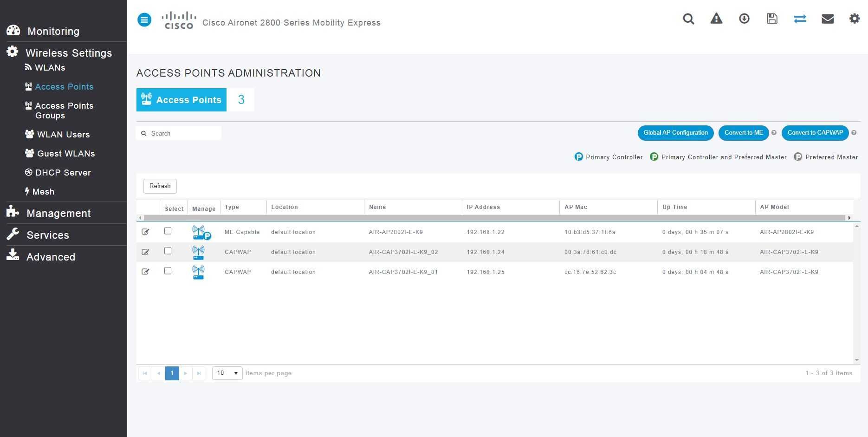Click the manage AP icon for 192.168.1.22
Screen dimensions: 868x437
click(x=201, y=232)
